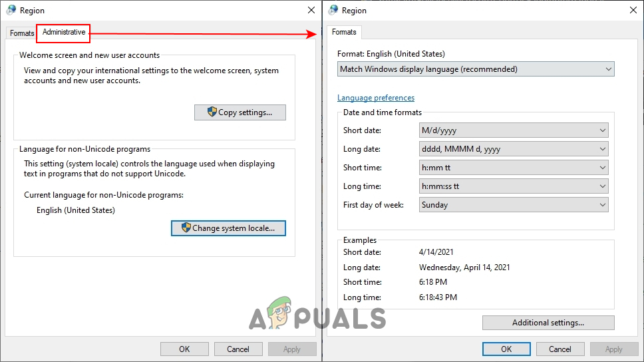Click the globe icon in left Region title bar
The height and width of the screenshot is (362, 644).
point(11,10)
